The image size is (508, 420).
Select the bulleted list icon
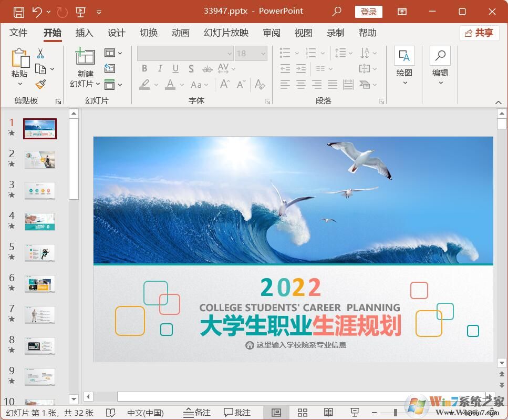tap(284, 53)
